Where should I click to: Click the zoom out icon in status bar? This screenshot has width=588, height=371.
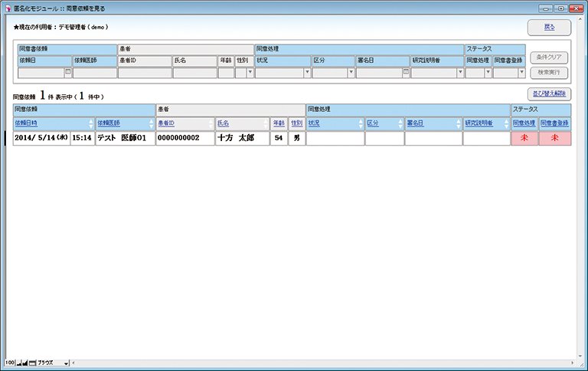click(x=18, y=363)
